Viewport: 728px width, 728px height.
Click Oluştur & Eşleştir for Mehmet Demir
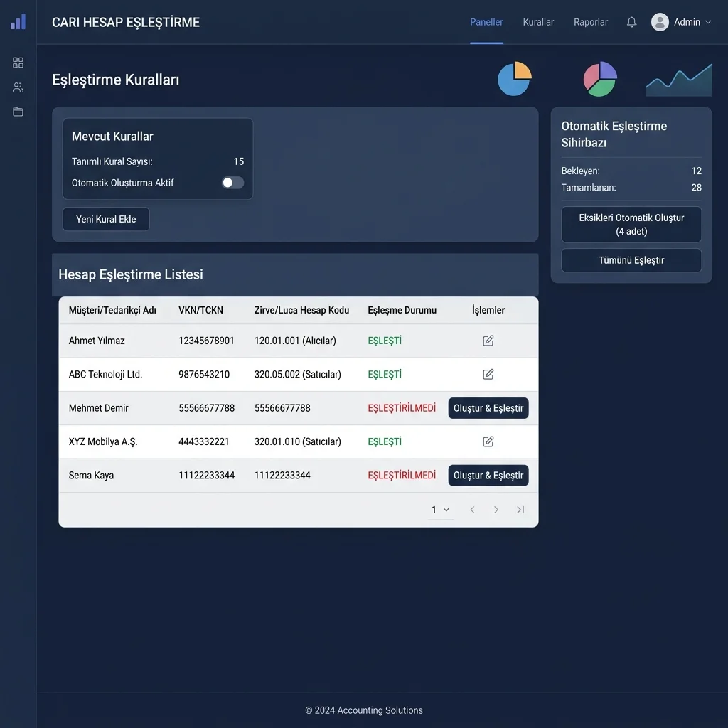click(x=488, y=408)
